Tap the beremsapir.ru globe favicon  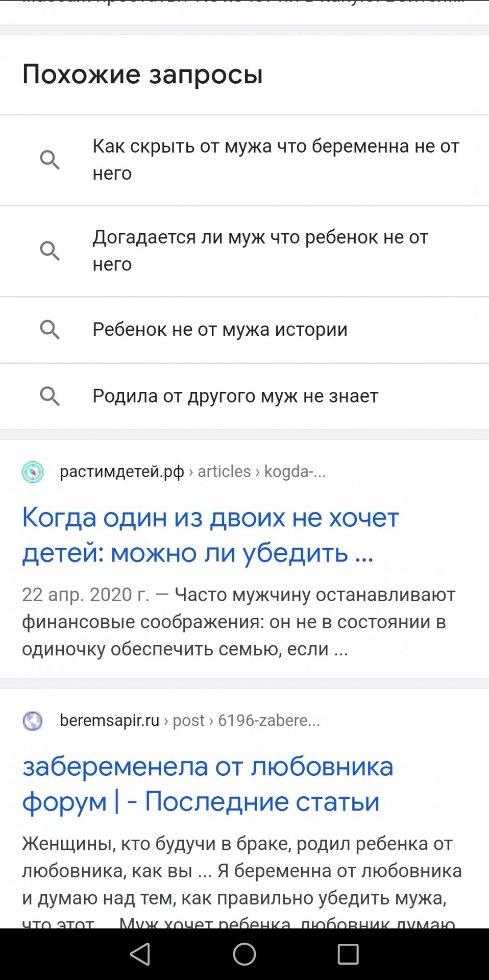point(33,721)
